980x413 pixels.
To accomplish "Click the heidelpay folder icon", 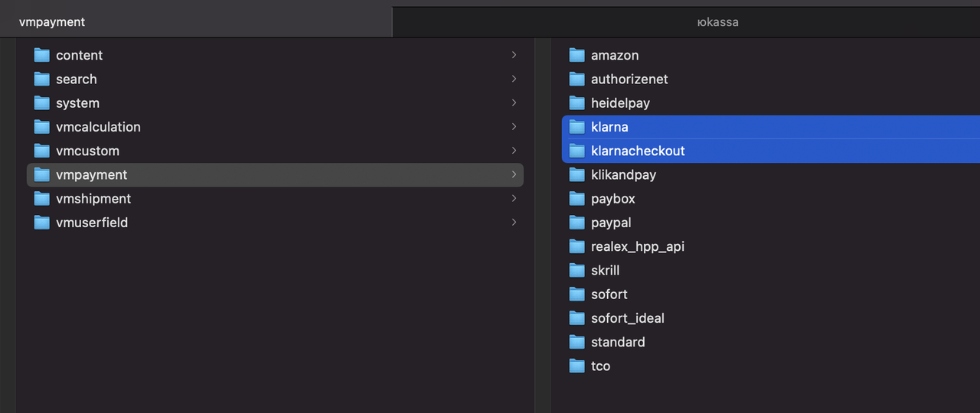I will (x=577, y=102).
